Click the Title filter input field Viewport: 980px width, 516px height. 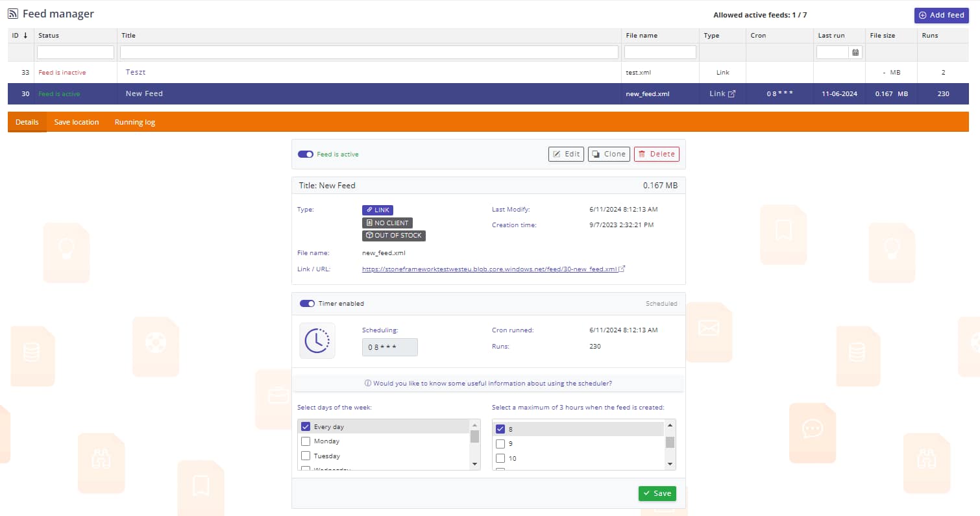[x=369, y=53]
